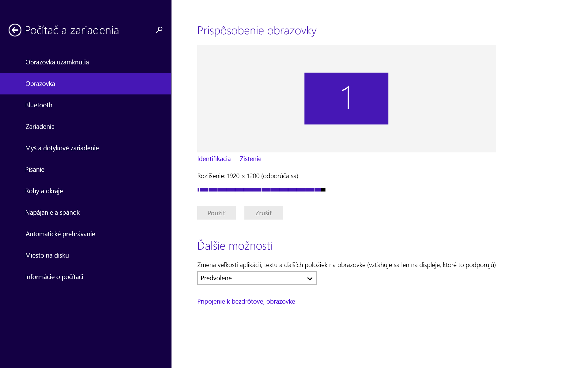Open Bluetooth settings
The height and width of the screenshot is (368, 588).
coord(85,105)
